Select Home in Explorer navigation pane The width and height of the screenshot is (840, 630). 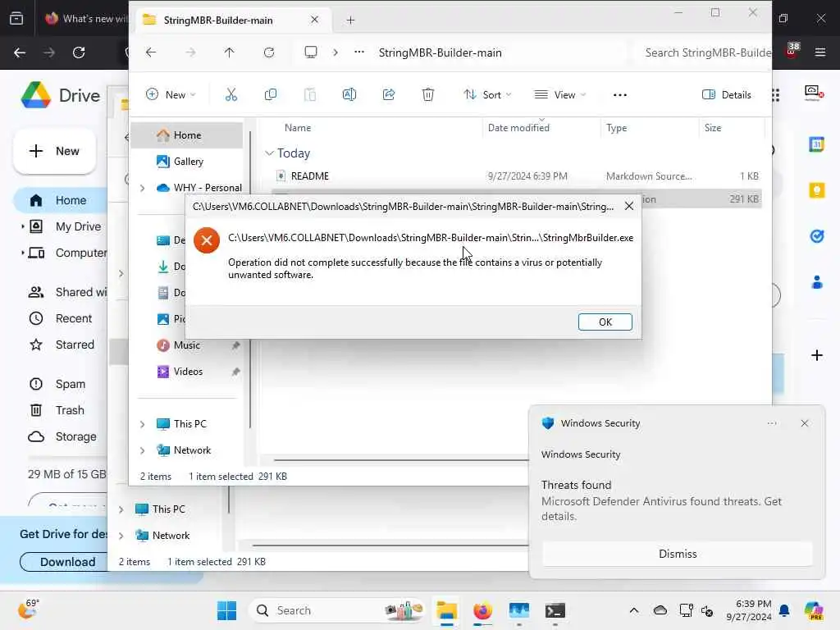pyautogui.click(x=187, y=135)
